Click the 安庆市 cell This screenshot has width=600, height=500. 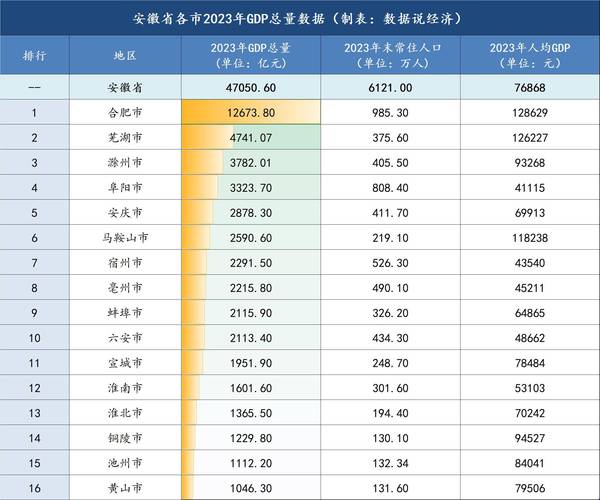coord(125,213)
